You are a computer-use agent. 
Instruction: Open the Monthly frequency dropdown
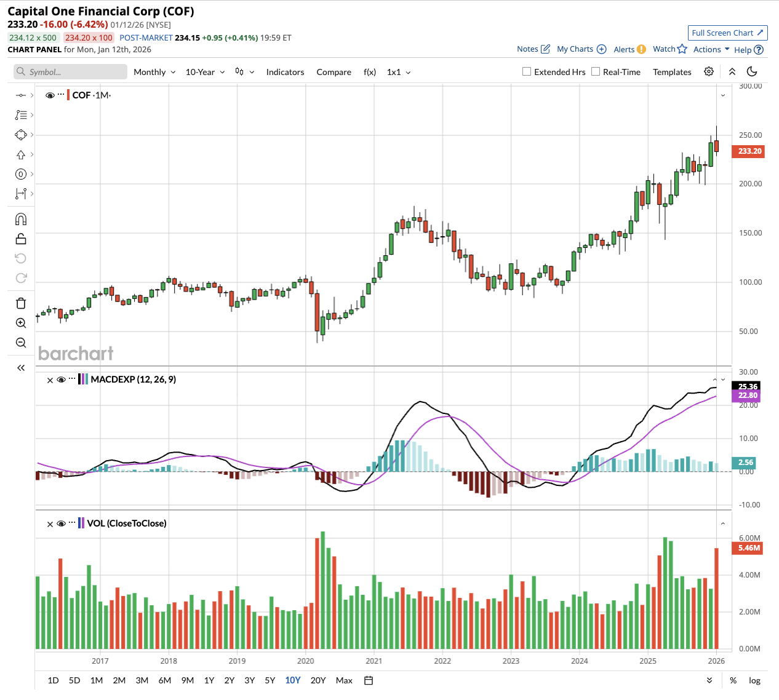[x=154, y=72]
